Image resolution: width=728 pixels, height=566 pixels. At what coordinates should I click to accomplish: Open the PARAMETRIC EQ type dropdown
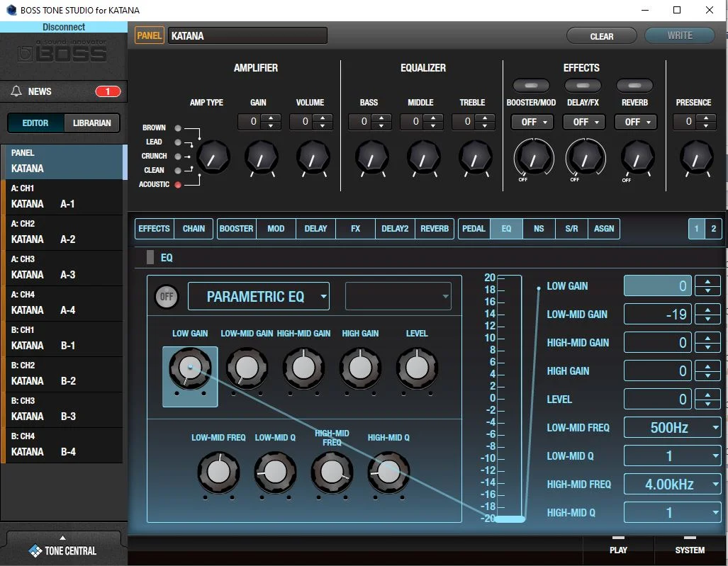pos(259,297)
